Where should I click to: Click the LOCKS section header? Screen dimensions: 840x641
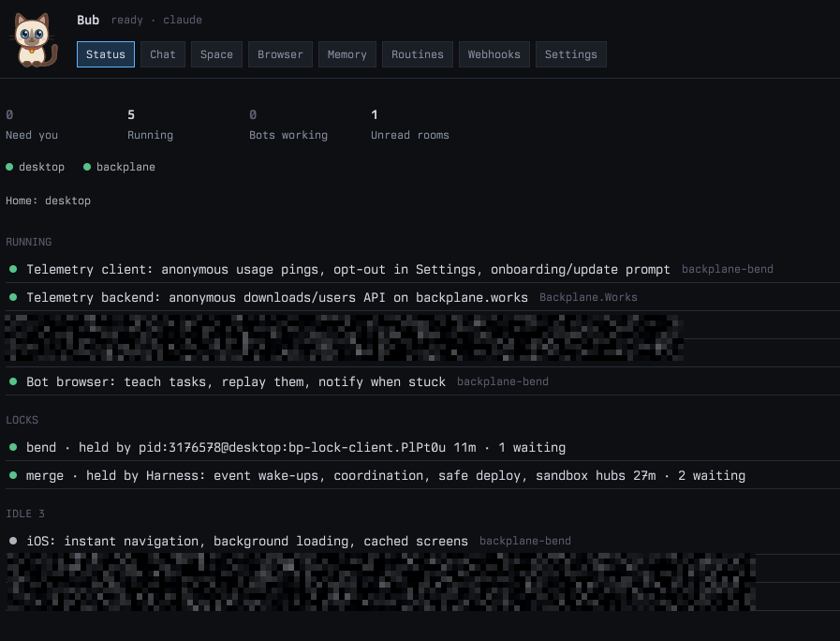click(x=22, y=420)
